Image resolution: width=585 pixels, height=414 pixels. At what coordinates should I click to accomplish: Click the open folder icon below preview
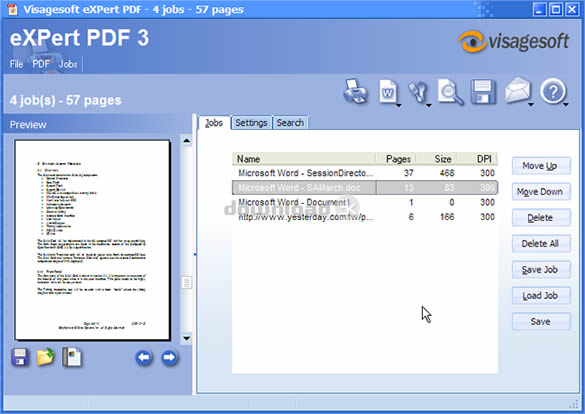[46, 357]
